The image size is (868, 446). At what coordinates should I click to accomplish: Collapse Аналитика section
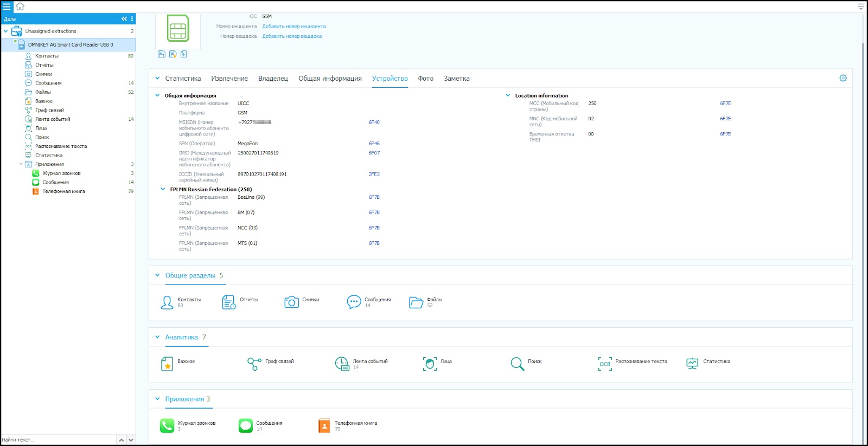[x=157, y=337]
